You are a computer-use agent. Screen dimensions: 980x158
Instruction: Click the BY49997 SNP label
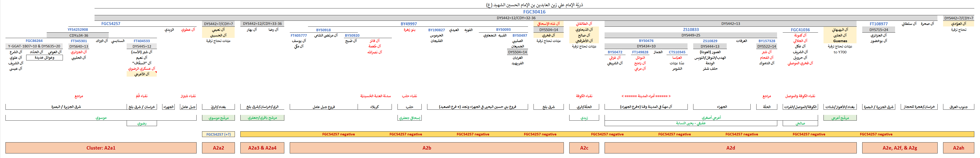[409, 24]
